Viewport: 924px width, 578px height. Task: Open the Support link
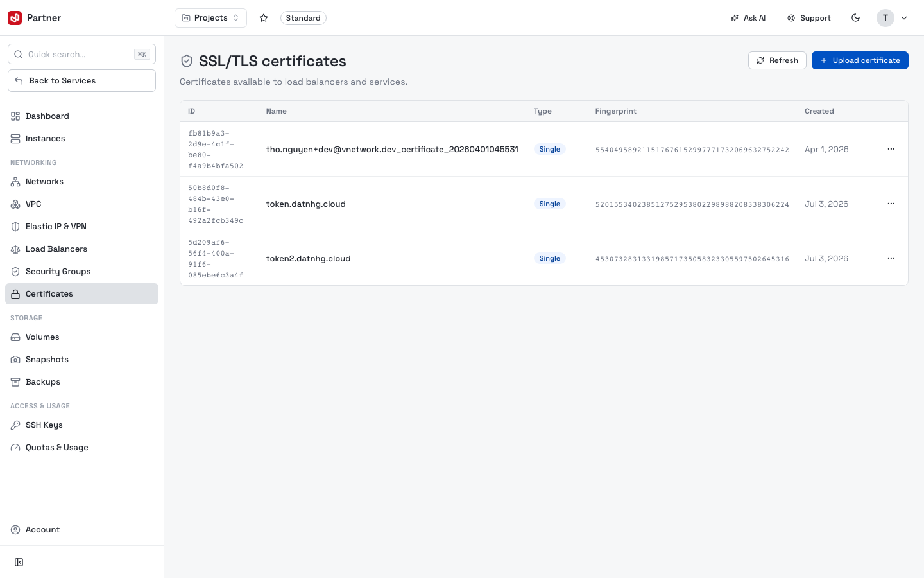(809, 18)
